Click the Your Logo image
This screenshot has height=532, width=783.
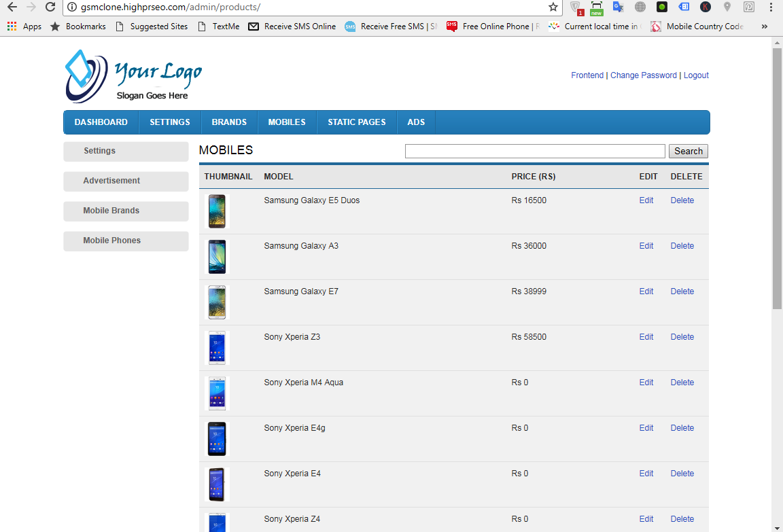[133, 76]
